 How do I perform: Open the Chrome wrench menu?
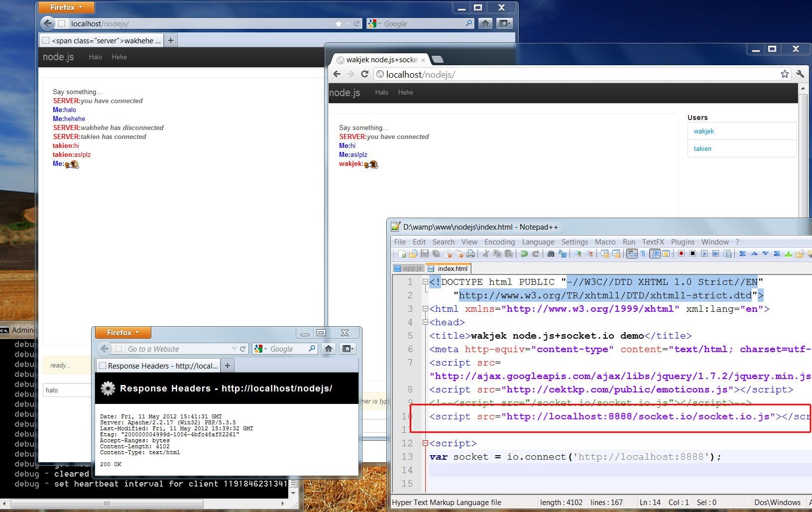[x=800, y=74]
